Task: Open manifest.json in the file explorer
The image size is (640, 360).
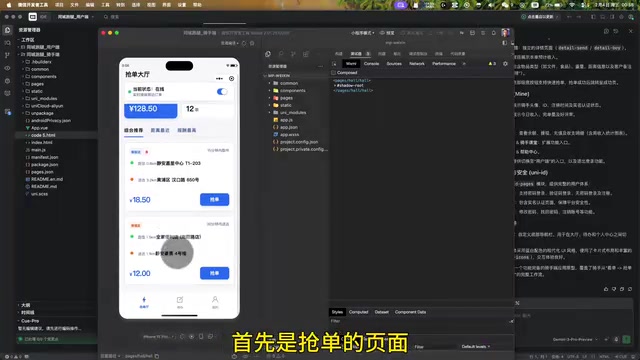Action: (x=44, y=158)
